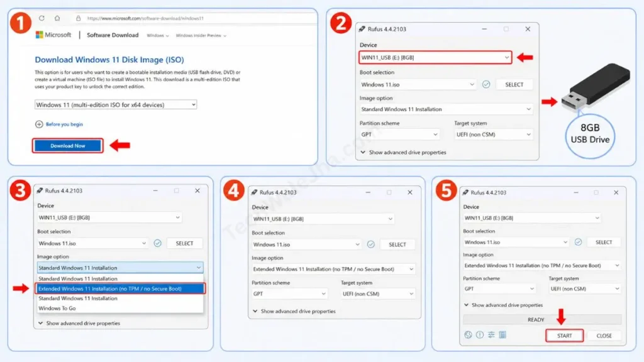Viewport: 644px width, 362px height.
Task: Expand advanced drive properties in step 3 Rufus
Action: click(79, 324)
